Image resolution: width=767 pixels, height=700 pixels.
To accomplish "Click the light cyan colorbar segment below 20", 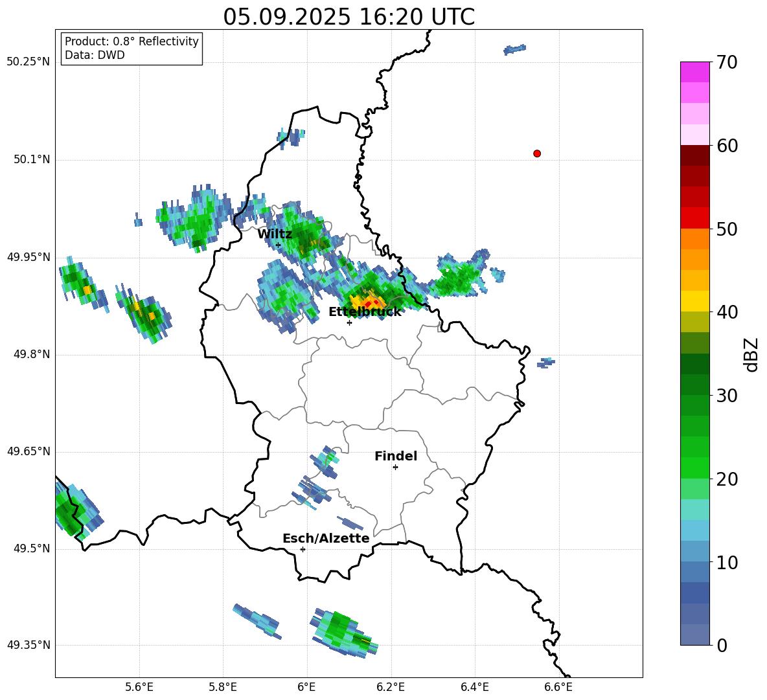I will 694,510.
